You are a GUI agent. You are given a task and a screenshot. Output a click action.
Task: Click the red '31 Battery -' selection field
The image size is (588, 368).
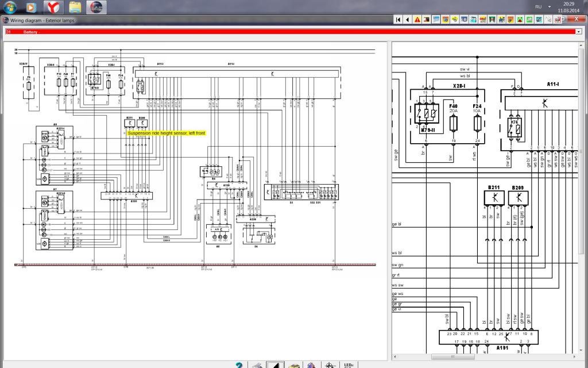(x=291, y=32)
